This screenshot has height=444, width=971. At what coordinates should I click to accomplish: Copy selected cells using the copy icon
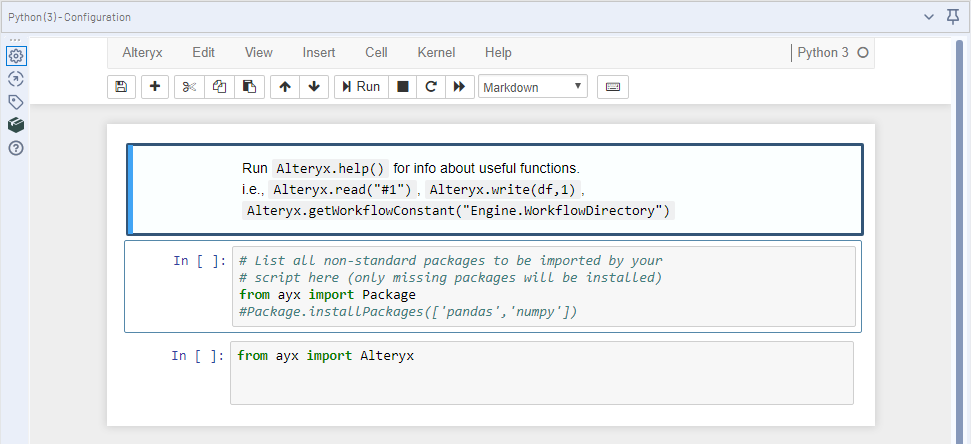click(x=219, y=87)
